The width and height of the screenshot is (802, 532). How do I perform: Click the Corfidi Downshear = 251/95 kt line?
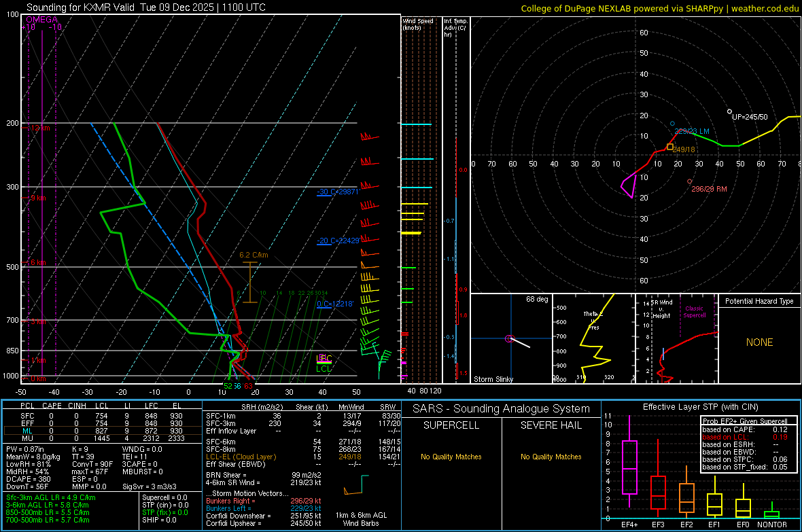pos(264,516)
